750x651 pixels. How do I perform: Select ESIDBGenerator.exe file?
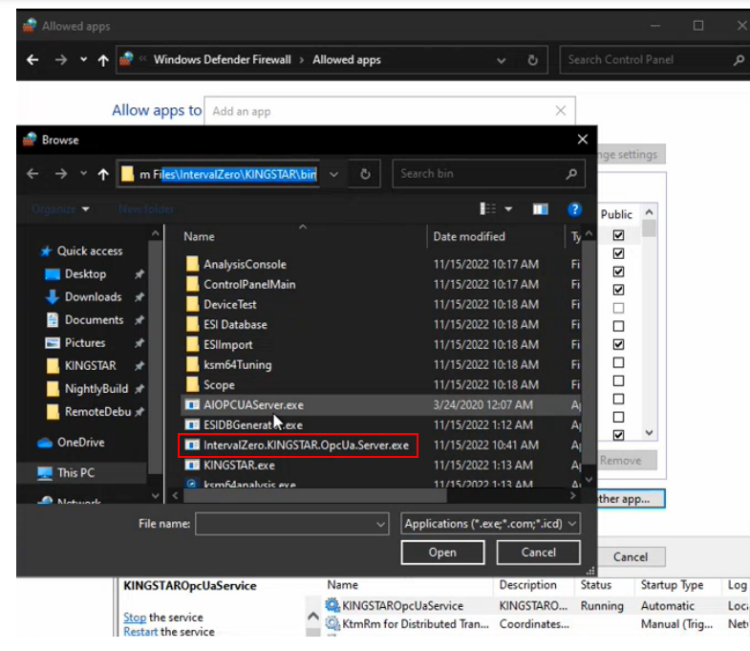coord(253,425)
